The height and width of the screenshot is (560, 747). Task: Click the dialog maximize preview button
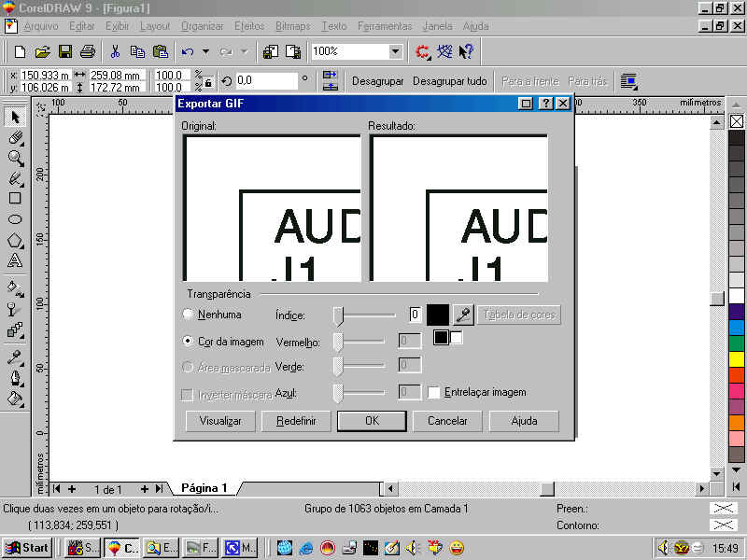pyautogui.click(x=526, y=104)
